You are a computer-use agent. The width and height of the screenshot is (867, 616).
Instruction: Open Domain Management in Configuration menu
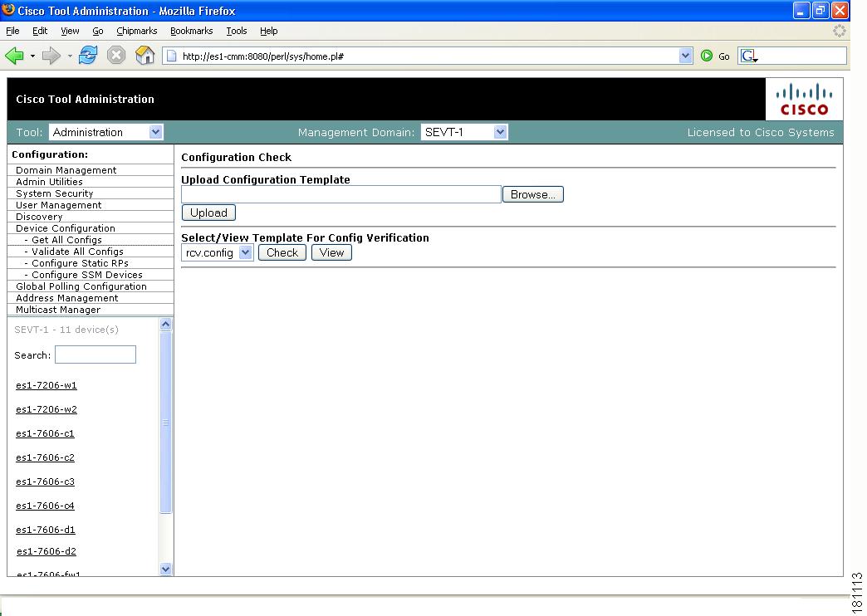66,170
